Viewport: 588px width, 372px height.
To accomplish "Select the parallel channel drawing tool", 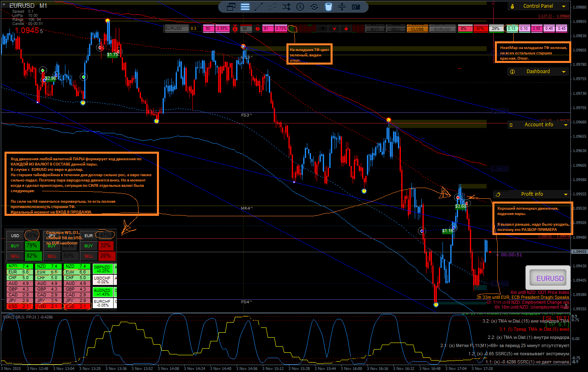I will (x=273, y=7).
